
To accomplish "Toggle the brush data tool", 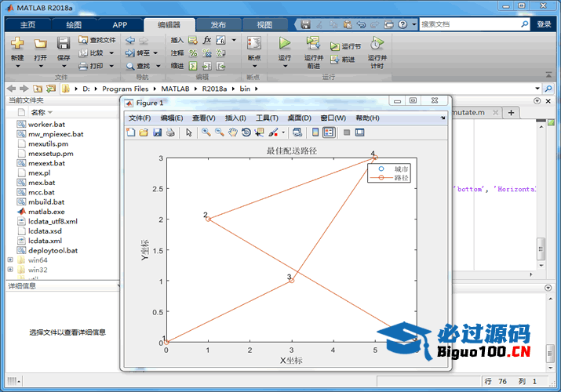I will tap(273, 132).
